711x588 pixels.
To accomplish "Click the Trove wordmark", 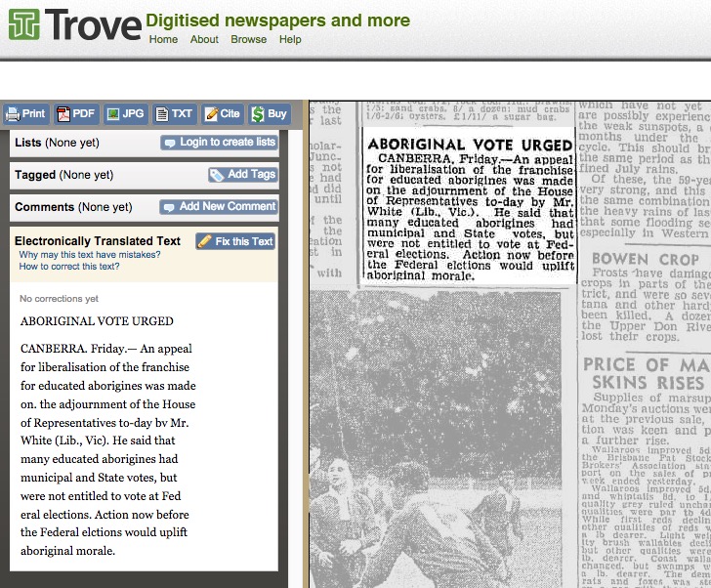I will pos(94,25).
